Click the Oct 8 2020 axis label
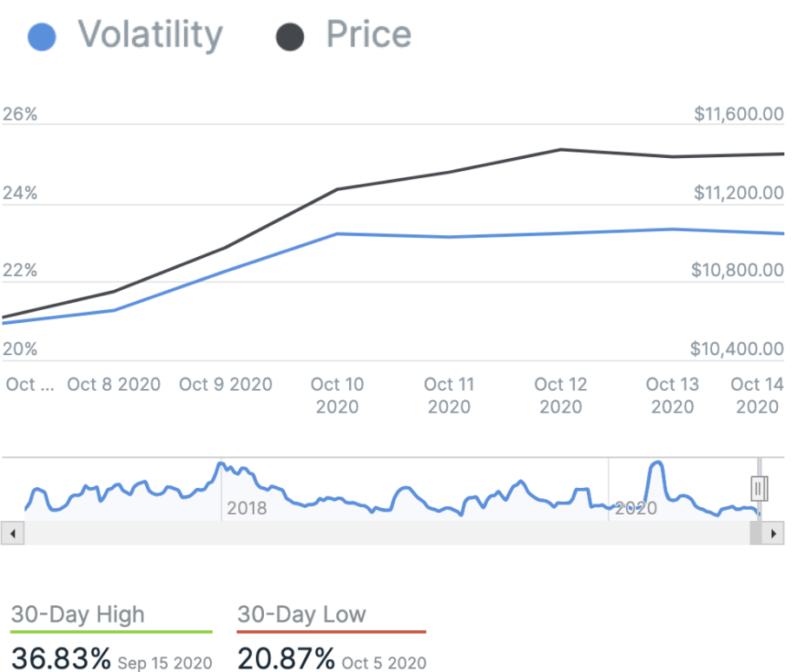The width and height of the screenshot is (811, 672). pyautogui.click(x=114, y=385)
